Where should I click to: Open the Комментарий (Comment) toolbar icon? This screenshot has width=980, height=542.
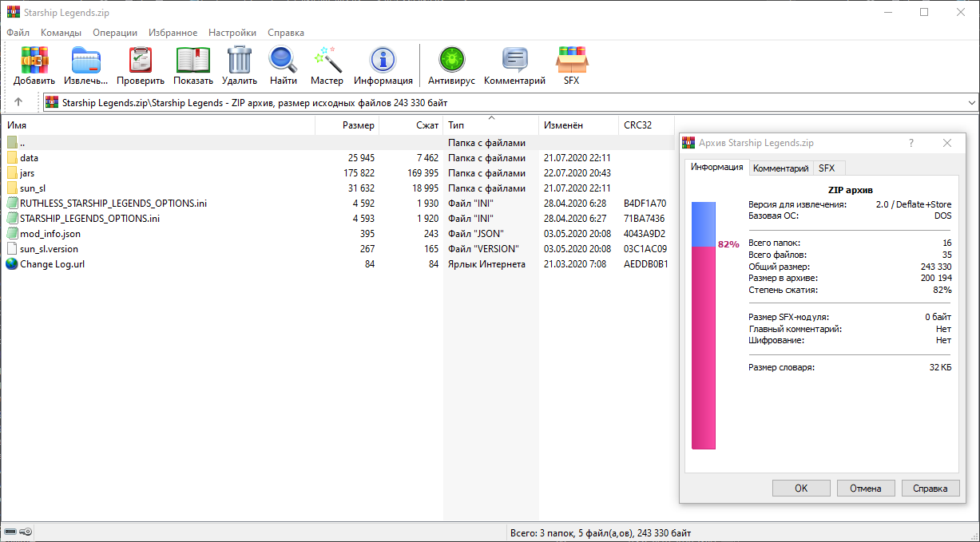click(514, 60)
